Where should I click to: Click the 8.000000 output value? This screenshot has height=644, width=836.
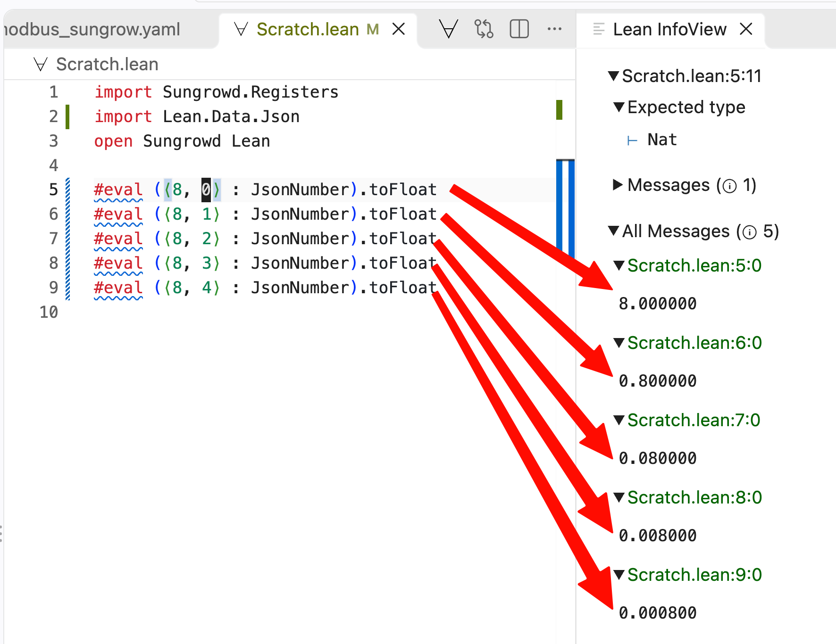[x=658, y=304]
